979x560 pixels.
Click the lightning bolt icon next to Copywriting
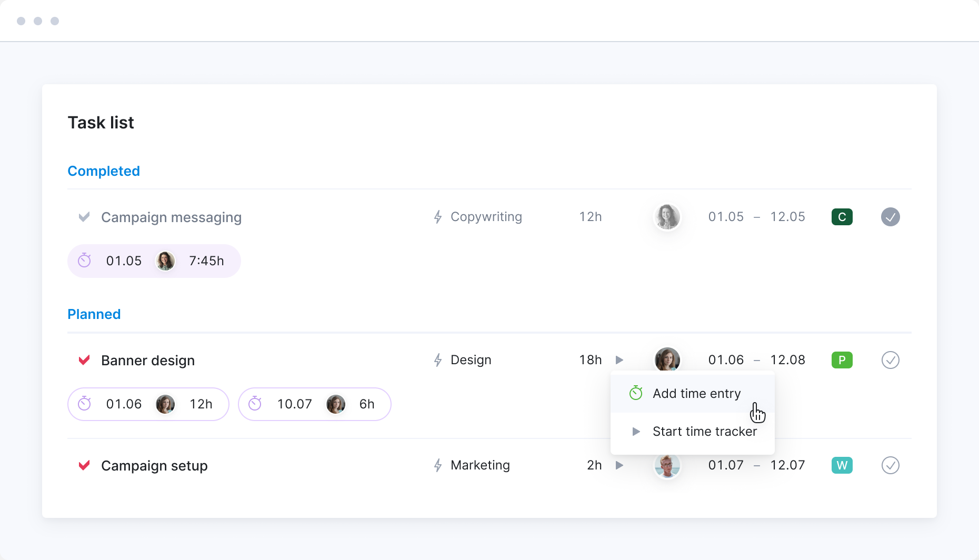click(438, 217)
